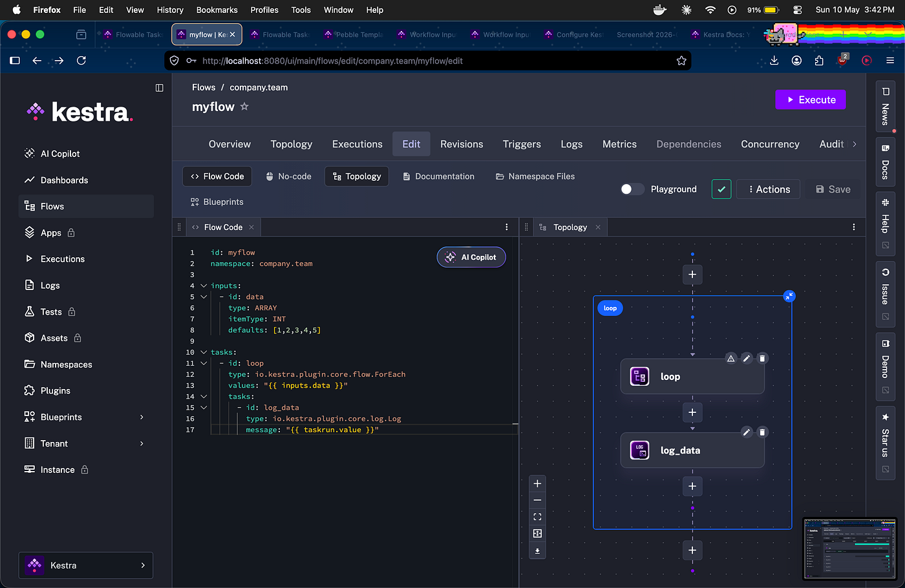
Task: Edit the loop task pencil icon
Action: (x=747, y=358)
